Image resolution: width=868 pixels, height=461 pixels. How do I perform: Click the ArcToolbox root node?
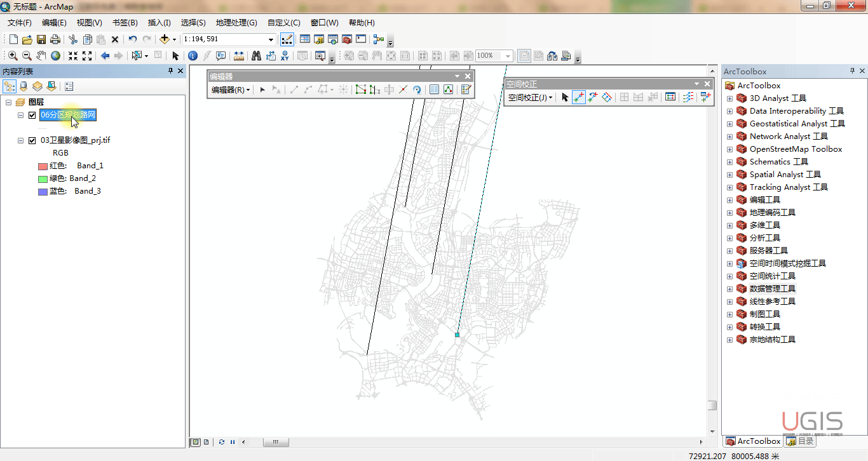click(x=759, y=86)
